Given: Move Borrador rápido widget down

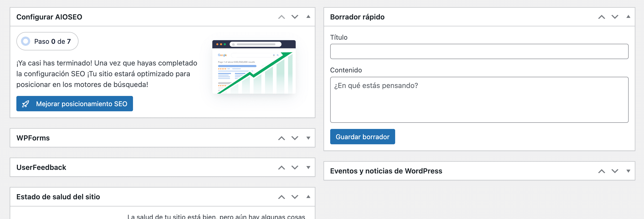Looking at the screenshot, I should tap(615, 17).
